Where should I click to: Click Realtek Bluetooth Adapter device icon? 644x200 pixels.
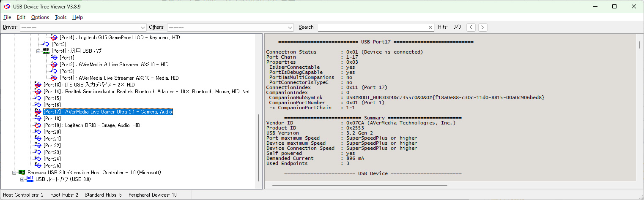coord(38,91)
